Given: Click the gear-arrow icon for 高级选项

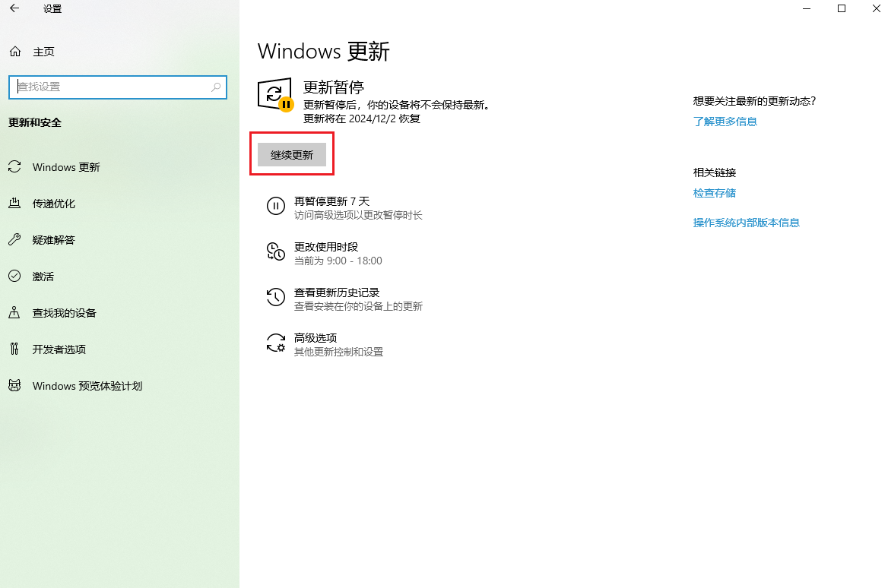Looking at the screenshot, I should click(276, 343).
